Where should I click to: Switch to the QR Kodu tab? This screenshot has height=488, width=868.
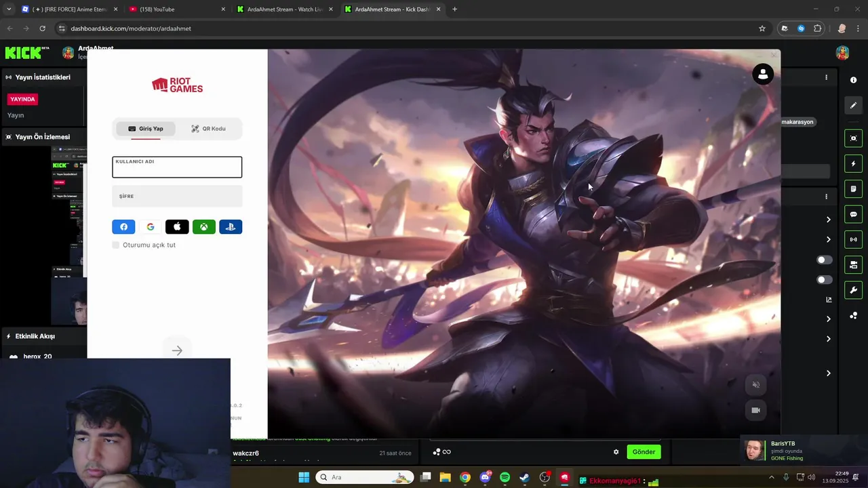[x=208, y=129]
